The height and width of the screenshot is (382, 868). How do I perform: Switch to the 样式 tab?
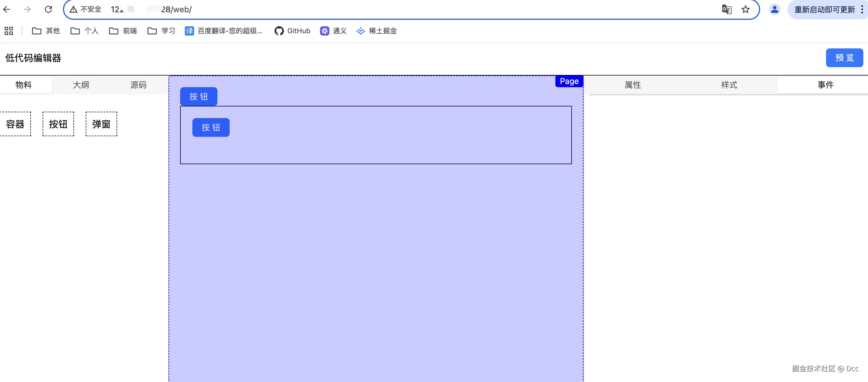(729, 85)
